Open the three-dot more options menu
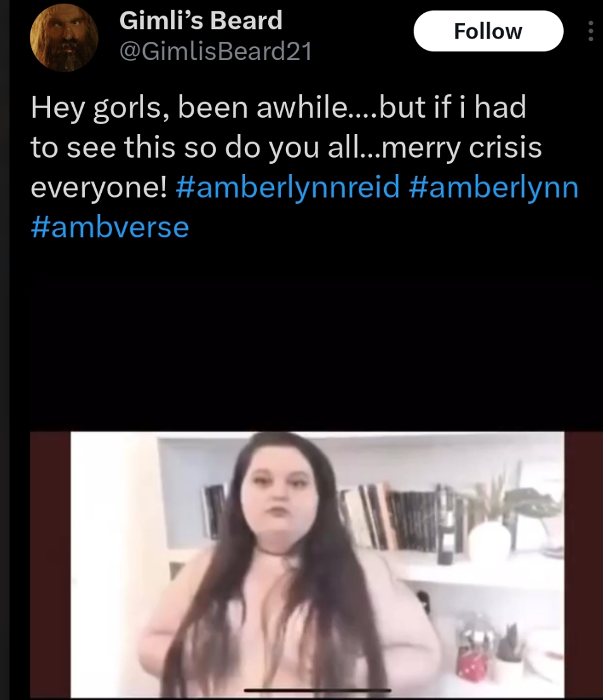The image size is (603, 700). coord(590,31)
